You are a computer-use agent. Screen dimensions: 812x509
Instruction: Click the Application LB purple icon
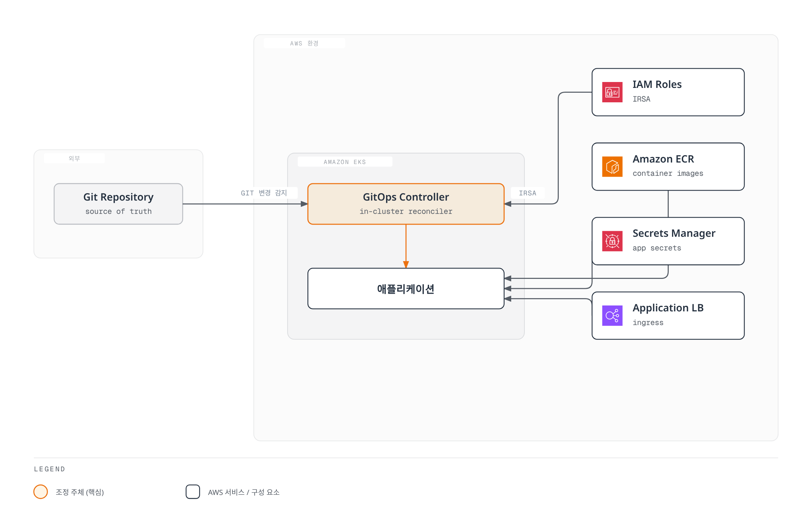[x=612, y=315]
